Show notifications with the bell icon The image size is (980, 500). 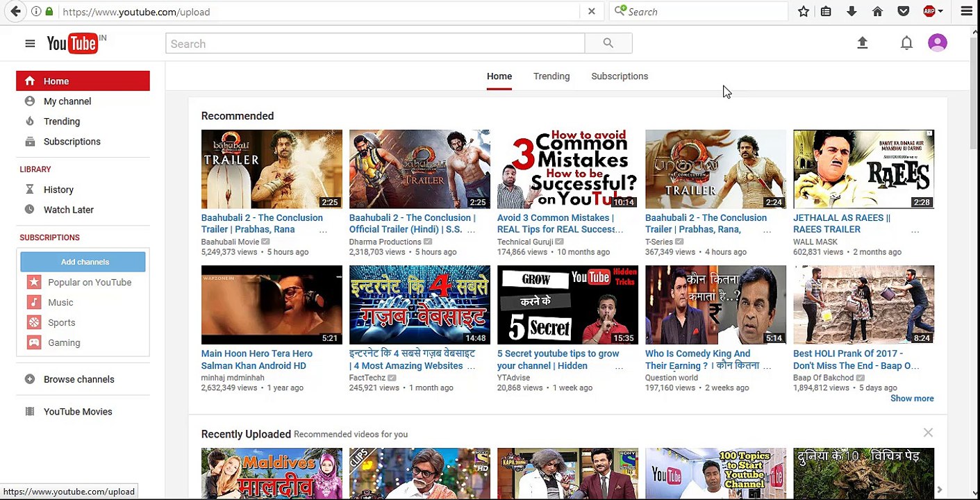[x=906, y=43]
